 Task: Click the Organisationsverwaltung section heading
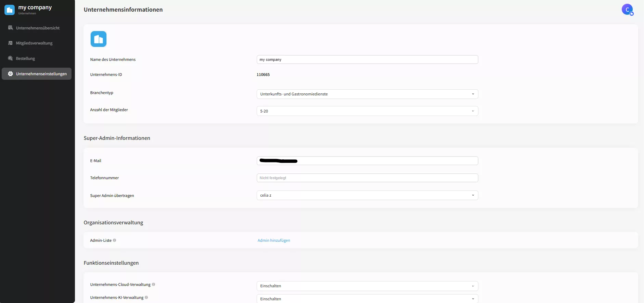click(x=114, y=223)
